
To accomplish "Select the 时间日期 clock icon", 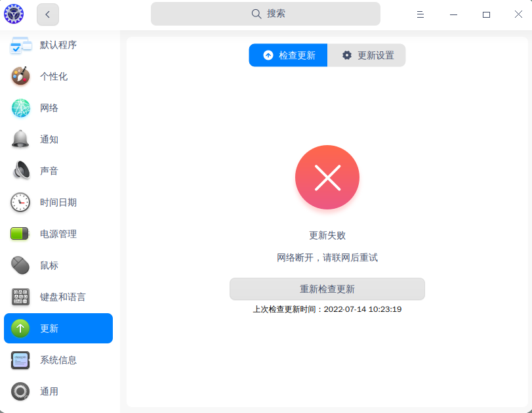I will (20, 202).
